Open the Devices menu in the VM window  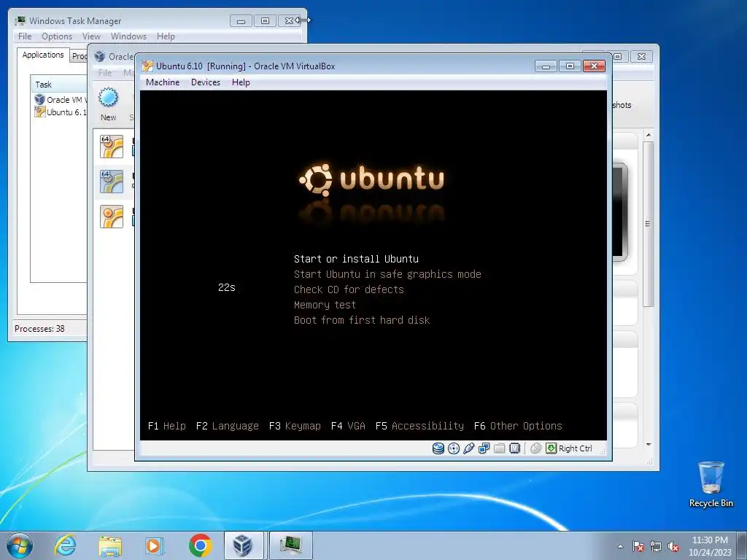pos(206,82)
